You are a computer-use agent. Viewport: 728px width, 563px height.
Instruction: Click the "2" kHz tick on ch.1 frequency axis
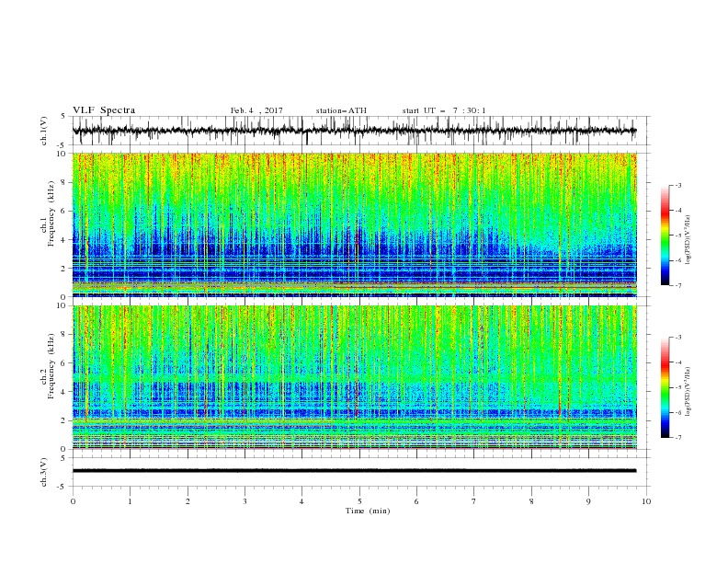point(64,269)
